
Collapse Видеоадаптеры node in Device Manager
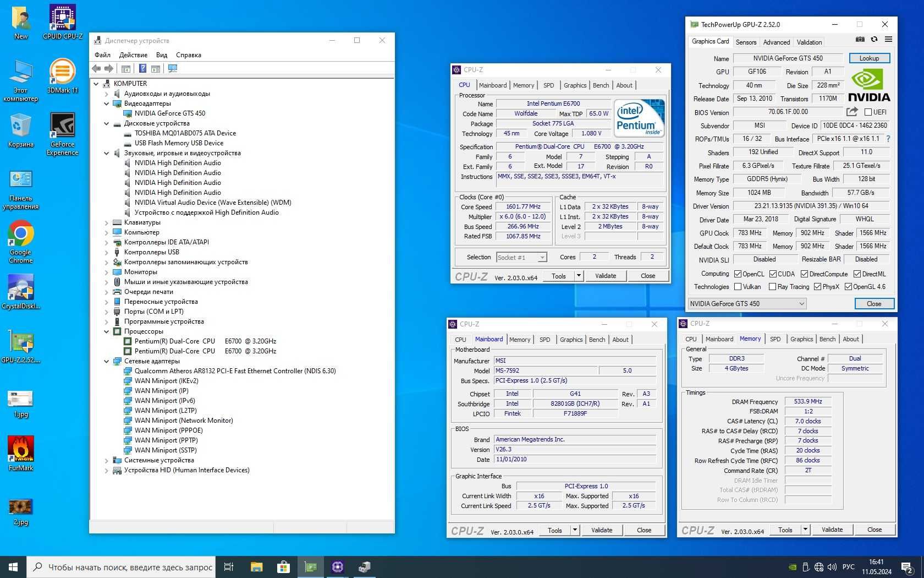107,103
